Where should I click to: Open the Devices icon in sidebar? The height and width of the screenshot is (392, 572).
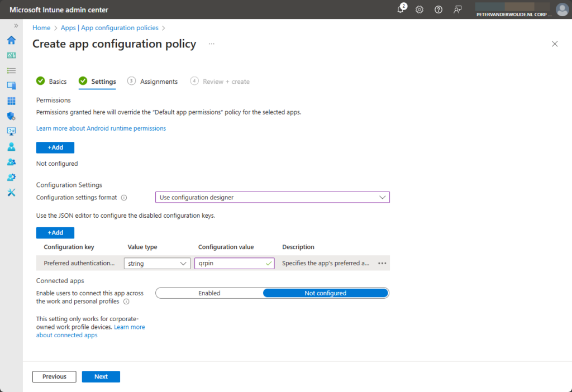tap(11, 85)
